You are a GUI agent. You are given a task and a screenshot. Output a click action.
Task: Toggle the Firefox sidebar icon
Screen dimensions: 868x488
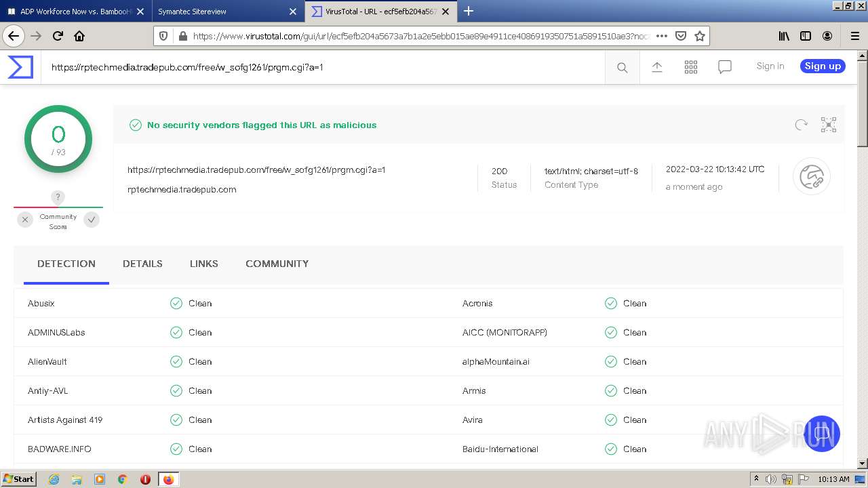(x=806, y=36)
